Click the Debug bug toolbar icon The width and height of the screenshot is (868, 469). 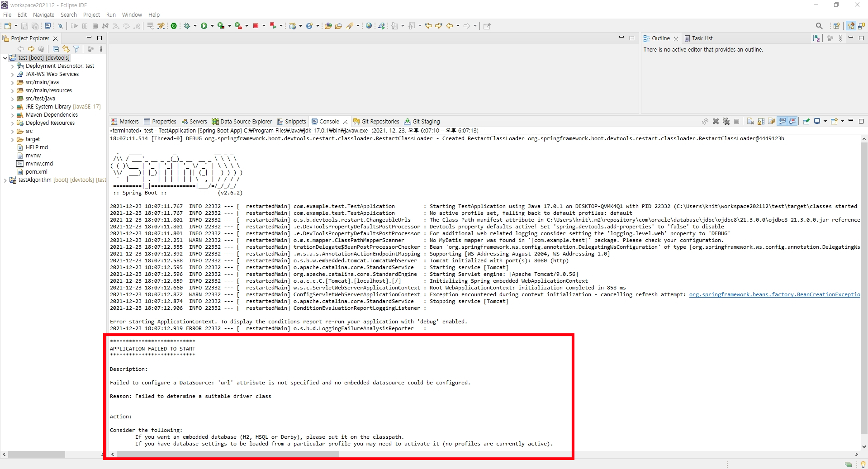coord(187,26)
